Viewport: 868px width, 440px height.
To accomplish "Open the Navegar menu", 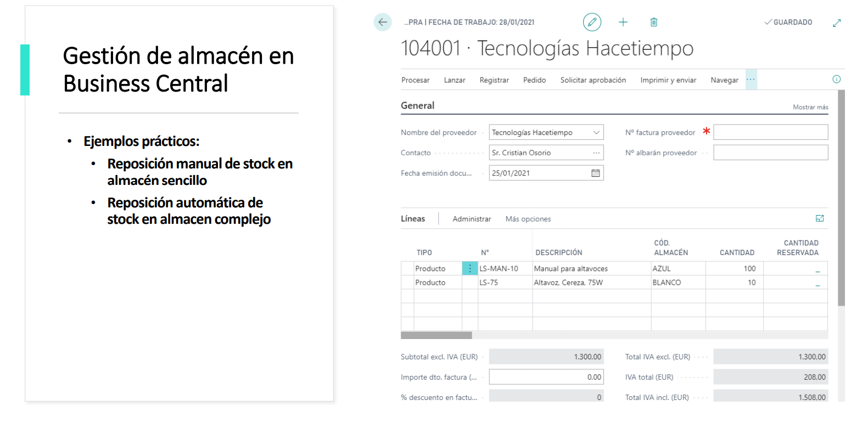I will click(x=724, y=80).
